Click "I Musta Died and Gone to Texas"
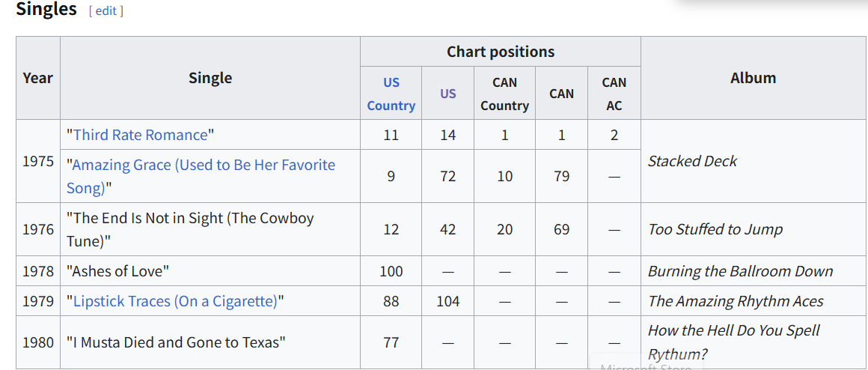The height and width of the screenshot is (370, 868). 176,342
